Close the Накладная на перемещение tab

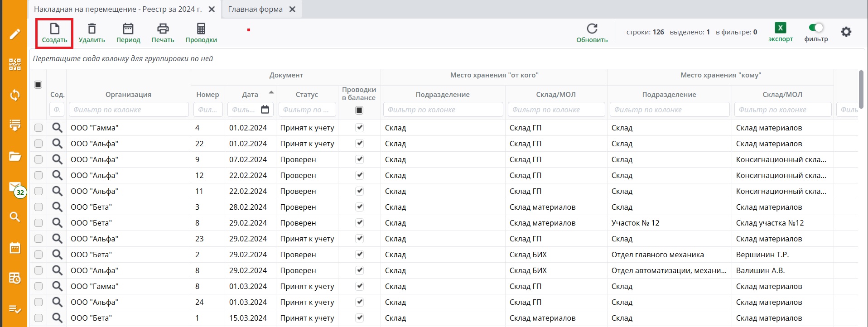pos(212,9)
